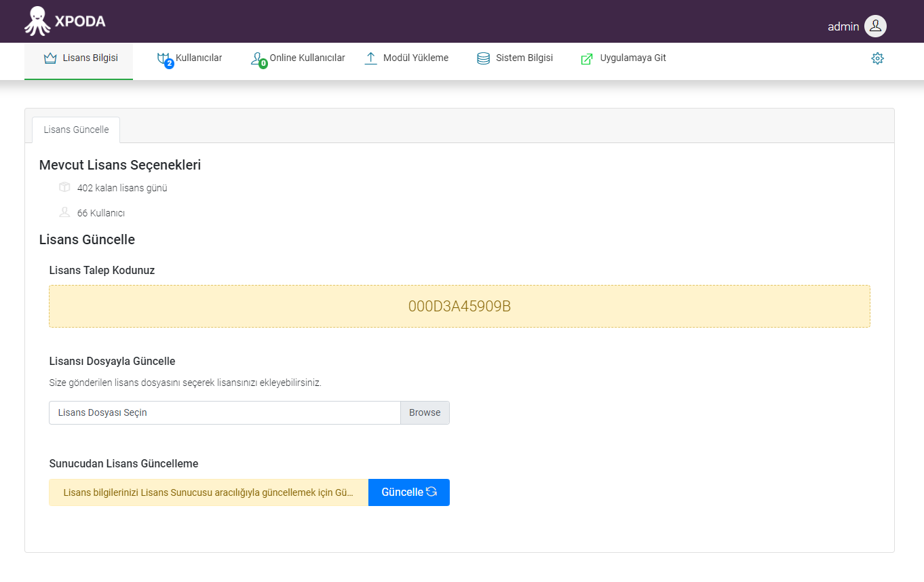Click the box icon beside remaining license days
Viewport: 924px width, 582px height.
[x=64, y=187]
